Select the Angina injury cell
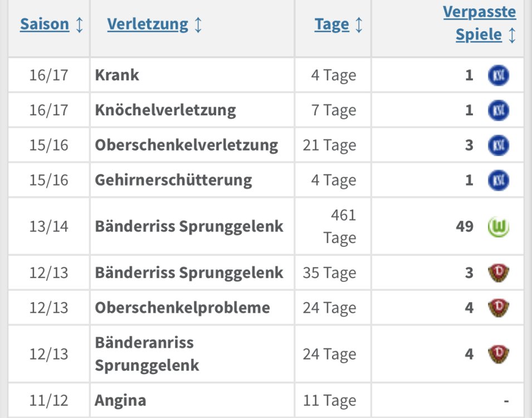Image resolution: width=532 pixels, height=418 pixels. (121, 400)
